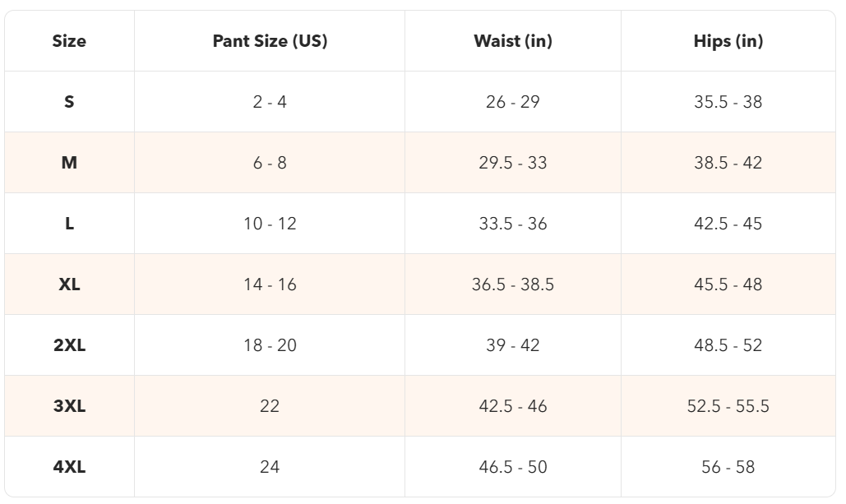
Task: Click waist cell 46.5 - 50
Action: (x=513, y=467)
